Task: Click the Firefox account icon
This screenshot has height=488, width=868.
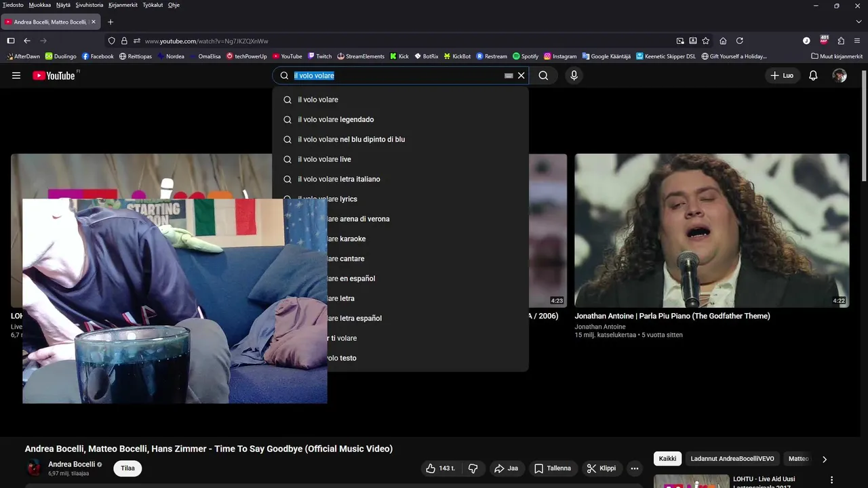Action: [x=806, y=41]
